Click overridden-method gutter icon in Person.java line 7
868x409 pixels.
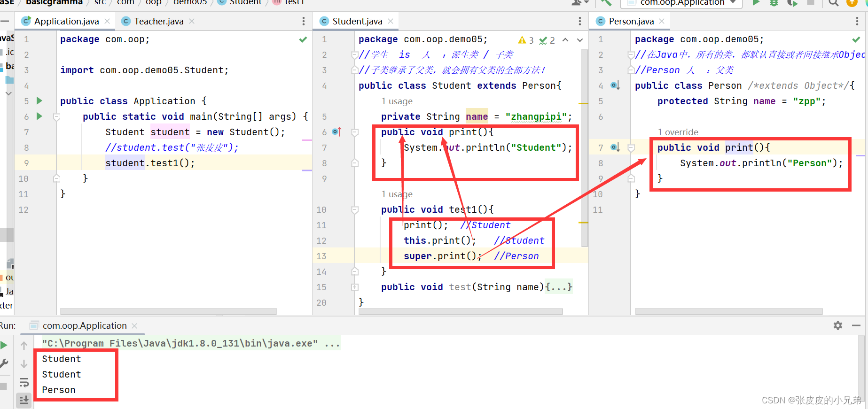pos(615,147)
